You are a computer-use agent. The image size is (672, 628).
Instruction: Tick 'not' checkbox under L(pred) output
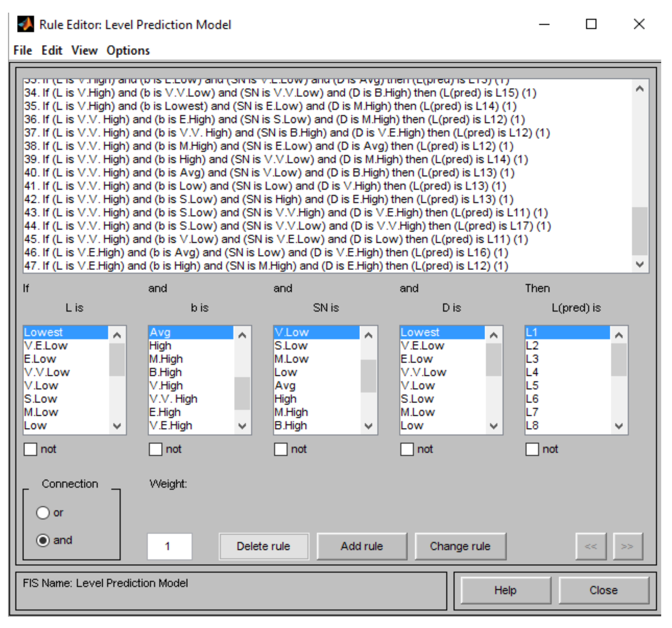click(x=532, y=449)
